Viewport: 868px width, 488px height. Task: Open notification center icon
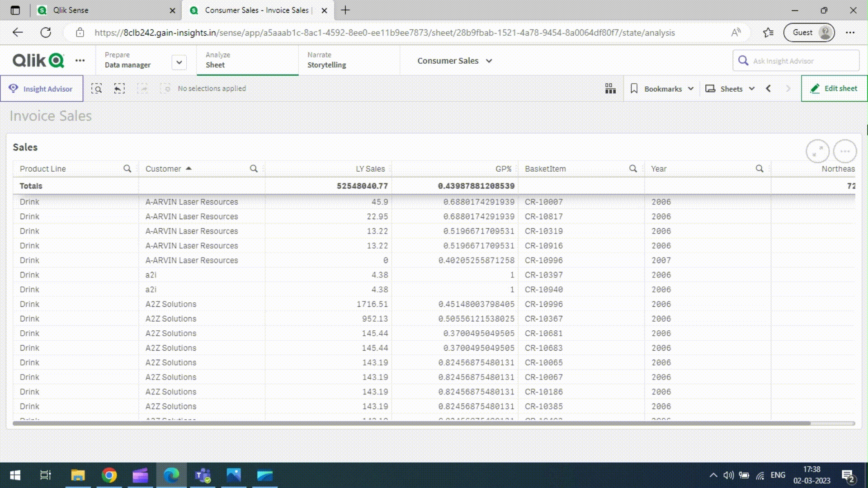849,476
